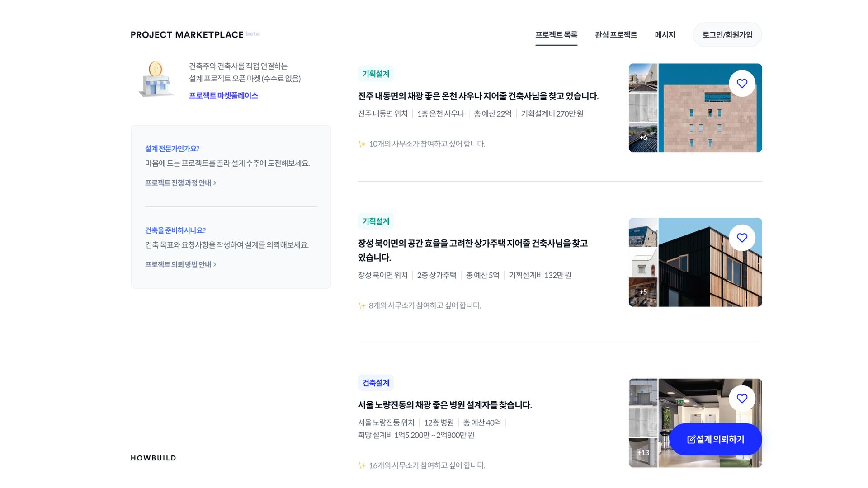Go to 메시지 menu item
This screenshot has width=868, height=488.
pos(665,35)
